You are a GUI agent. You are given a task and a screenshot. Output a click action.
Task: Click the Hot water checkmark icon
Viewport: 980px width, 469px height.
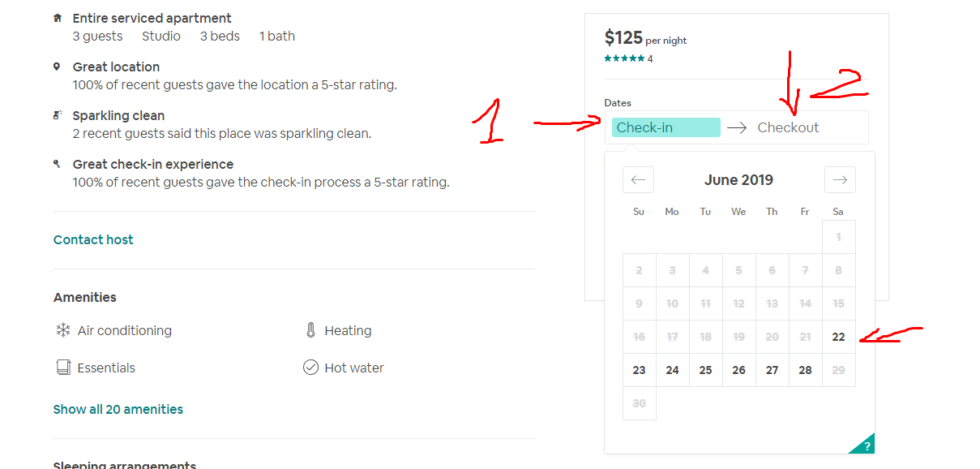pyautogui.click(x=310, y=368)
